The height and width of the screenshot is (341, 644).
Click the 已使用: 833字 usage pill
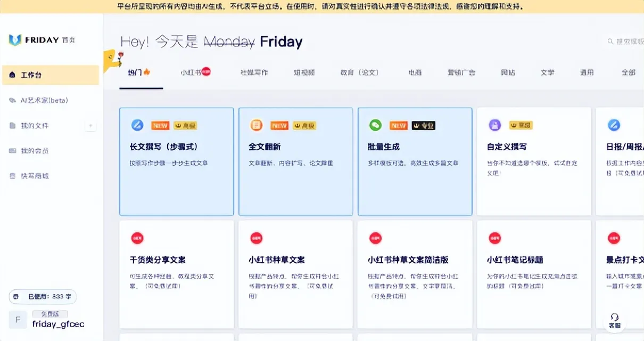[43, 296]
